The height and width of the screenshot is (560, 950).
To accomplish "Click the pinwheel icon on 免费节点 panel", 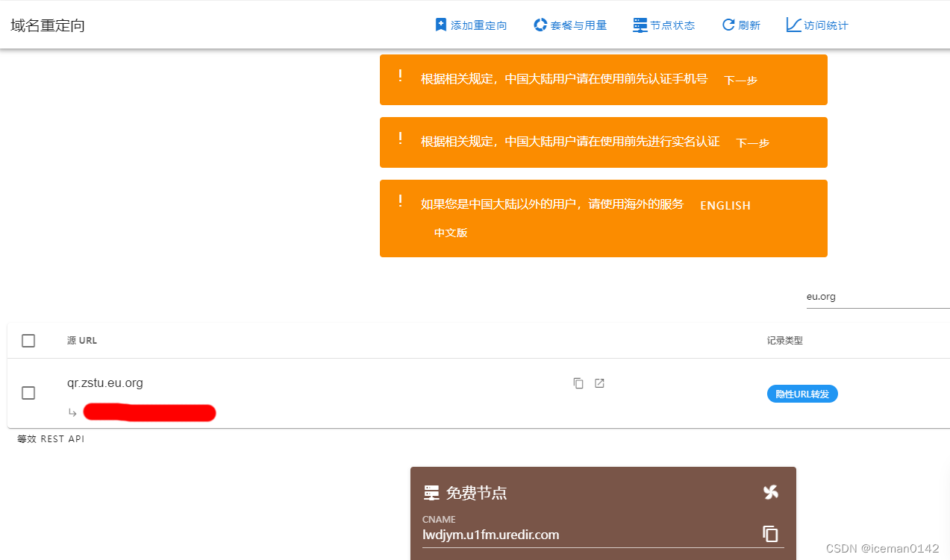I will click(x=771, y=492).
